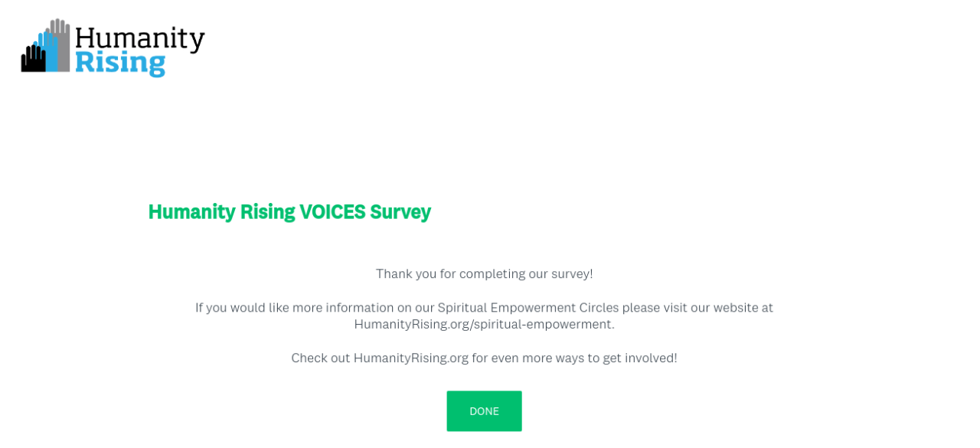Click the phrase Spiritual Empowerment Circles
The height and width of the screenshot is (448, 980).
coord(528,308)
